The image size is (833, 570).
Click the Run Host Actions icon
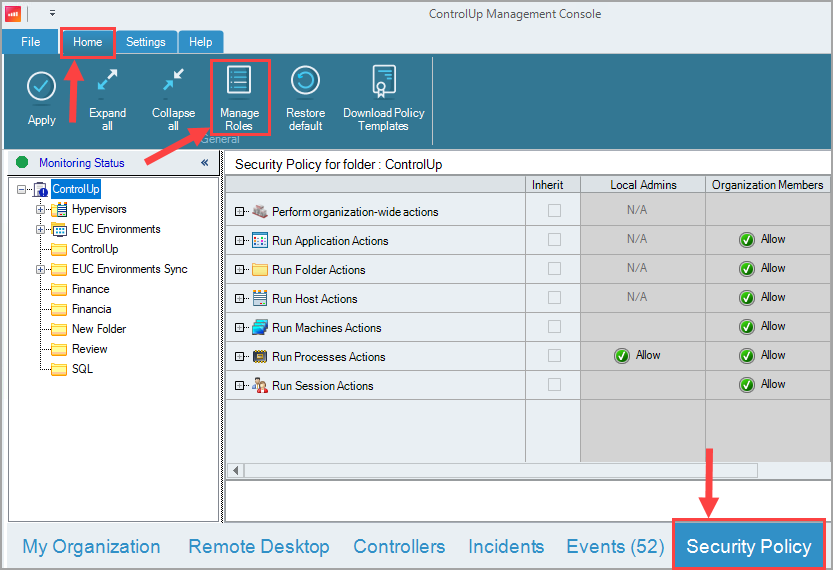(260, 299)
